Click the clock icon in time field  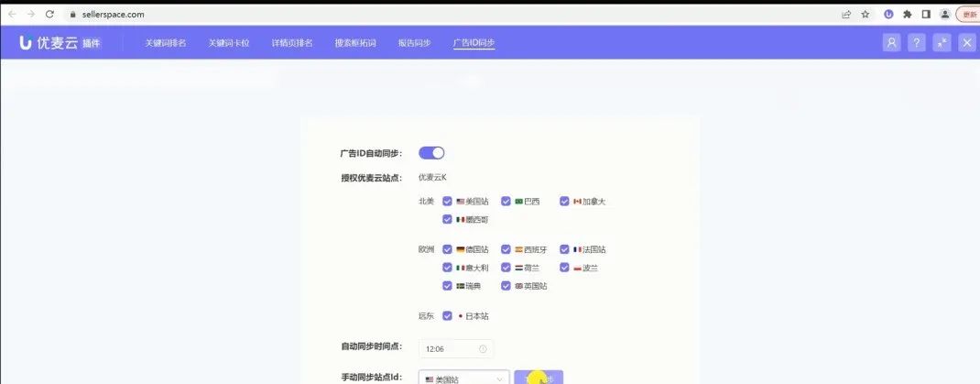(x=483, y=348)
